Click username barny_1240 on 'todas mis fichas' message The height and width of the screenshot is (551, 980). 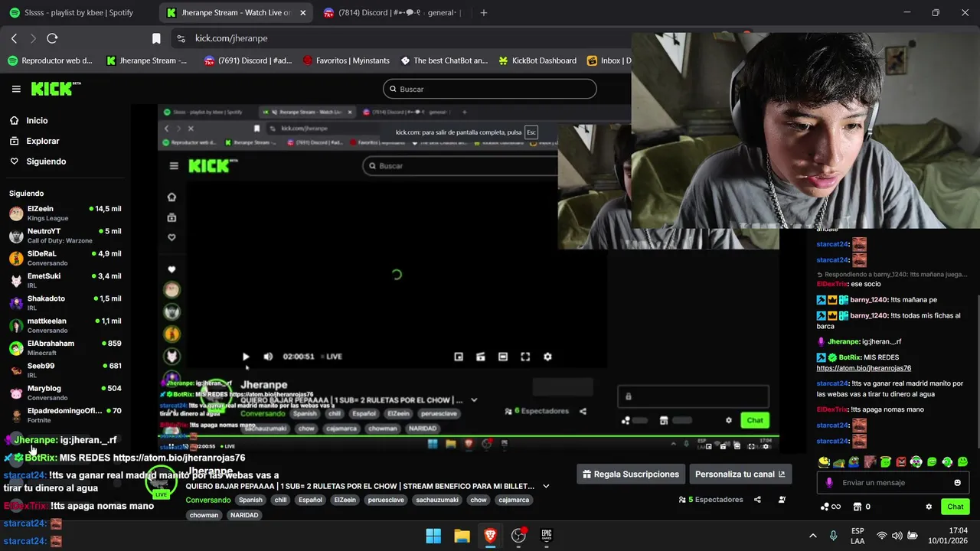868,315
